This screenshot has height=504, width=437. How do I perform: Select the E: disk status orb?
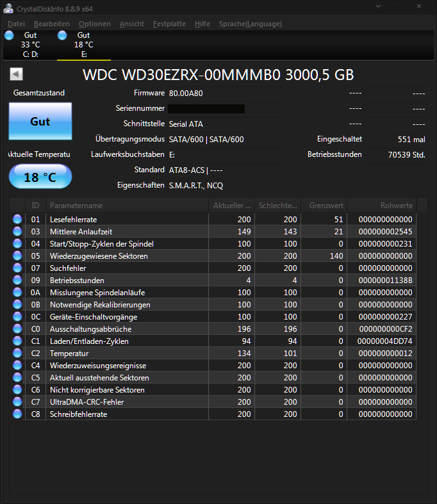(x=62, y=35)
